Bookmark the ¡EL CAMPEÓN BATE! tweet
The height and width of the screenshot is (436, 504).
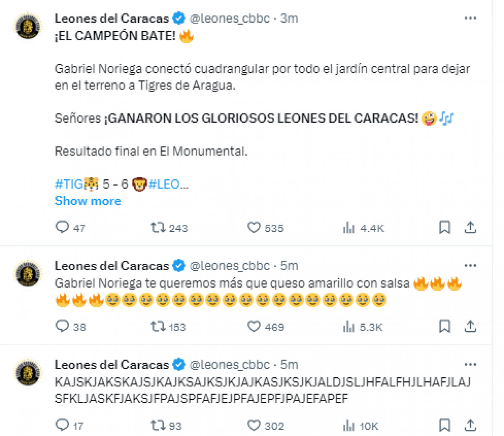pos(444,227)
